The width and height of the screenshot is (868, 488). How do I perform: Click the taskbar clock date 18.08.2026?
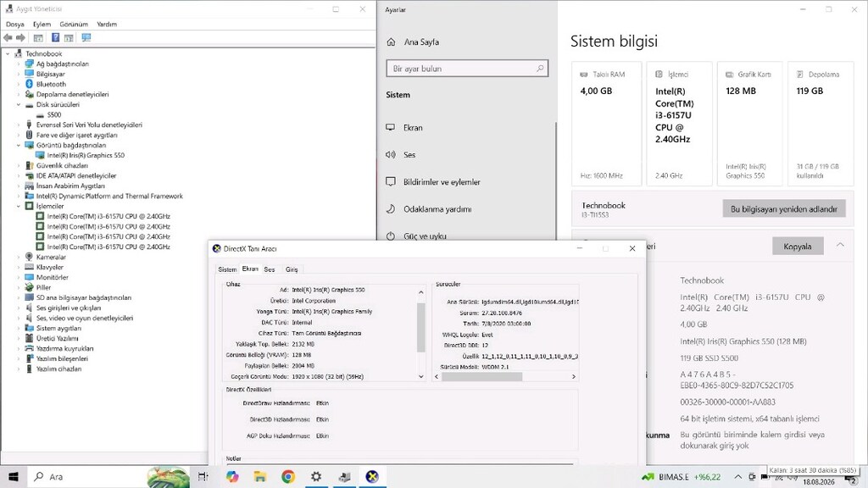(x=819, y=482)
